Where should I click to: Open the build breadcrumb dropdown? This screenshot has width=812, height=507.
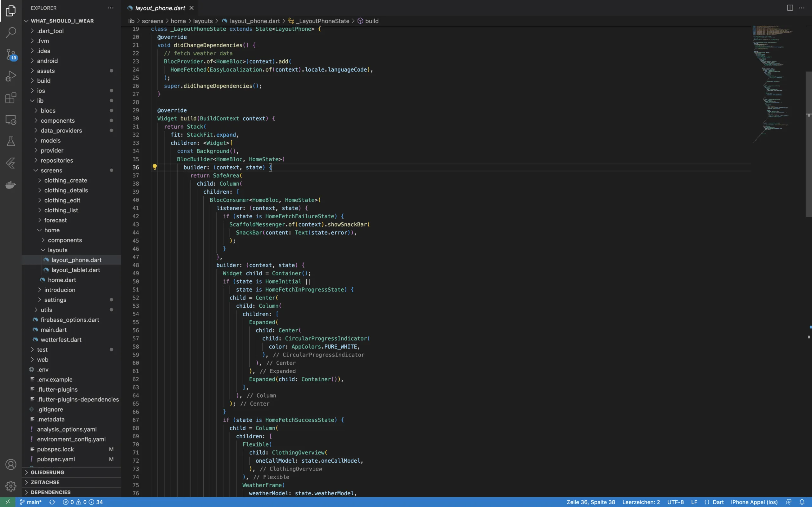coord(371,21)
